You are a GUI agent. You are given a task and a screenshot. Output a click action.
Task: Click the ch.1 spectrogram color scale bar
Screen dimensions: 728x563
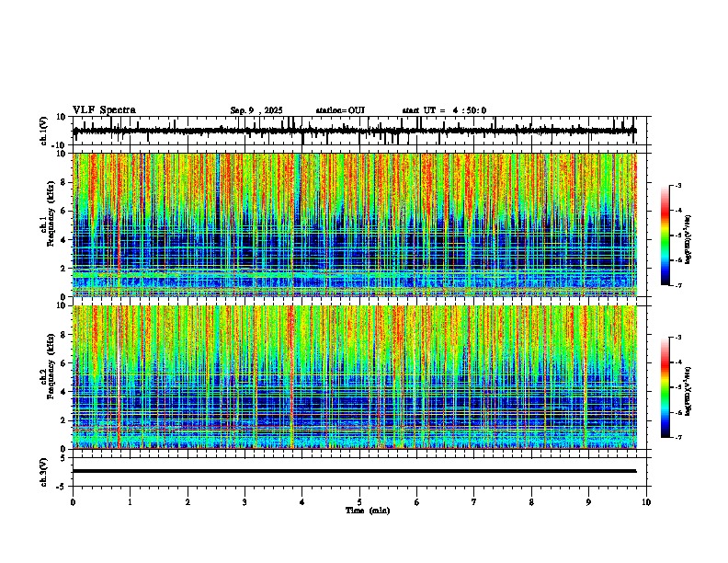click(x=665, y=236)
